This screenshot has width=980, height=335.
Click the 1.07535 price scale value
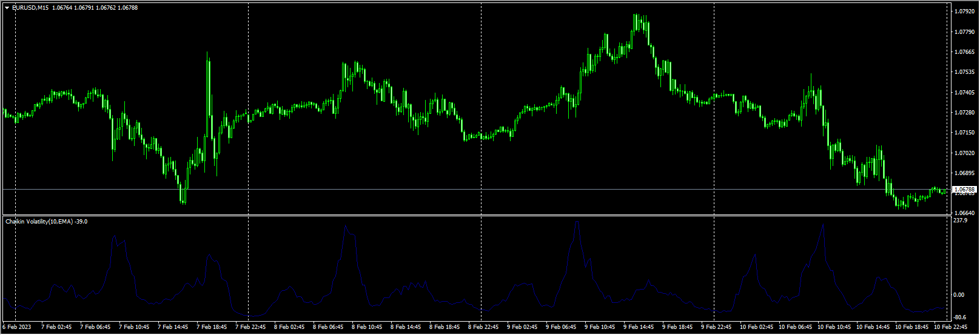coord(964,72)
